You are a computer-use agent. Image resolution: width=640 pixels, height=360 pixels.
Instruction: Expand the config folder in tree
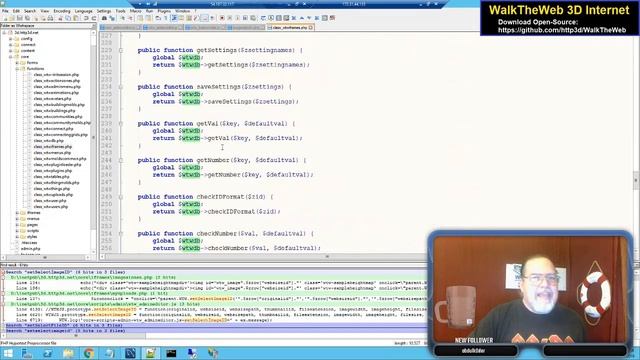point(11,39)
